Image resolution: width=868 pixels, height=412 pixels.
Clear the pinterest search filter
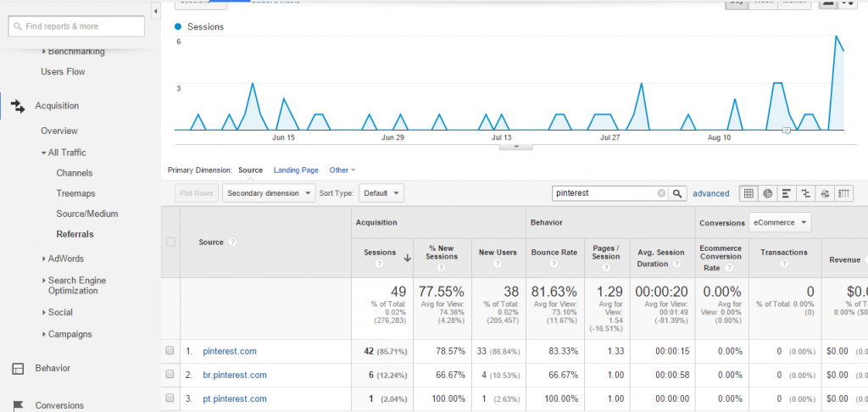click(x=661, y=193)
